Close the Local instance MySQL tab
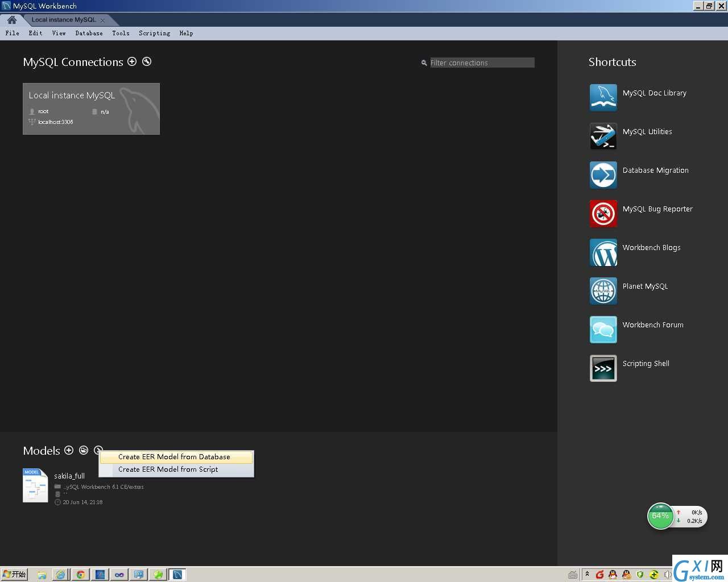Viewport: 728px width, 582px height. [x=102, y=20]
